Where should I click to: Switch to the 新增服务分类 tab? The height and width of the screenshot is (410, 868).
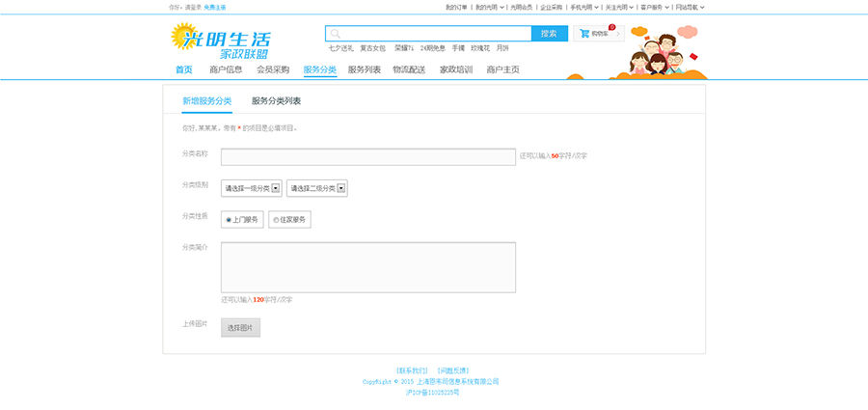coord(206,100)
